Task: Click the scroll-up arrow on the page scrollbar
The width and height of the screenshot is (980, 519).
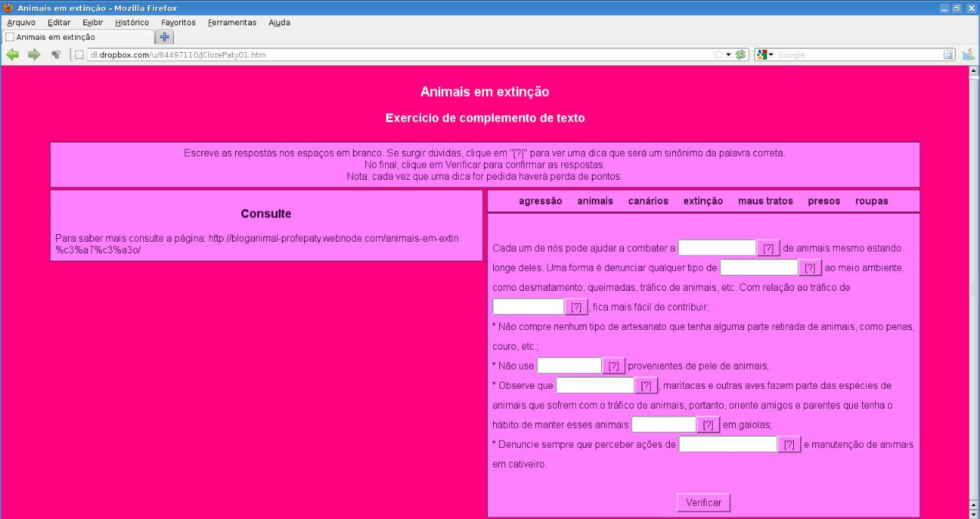Action: [974, 70]
